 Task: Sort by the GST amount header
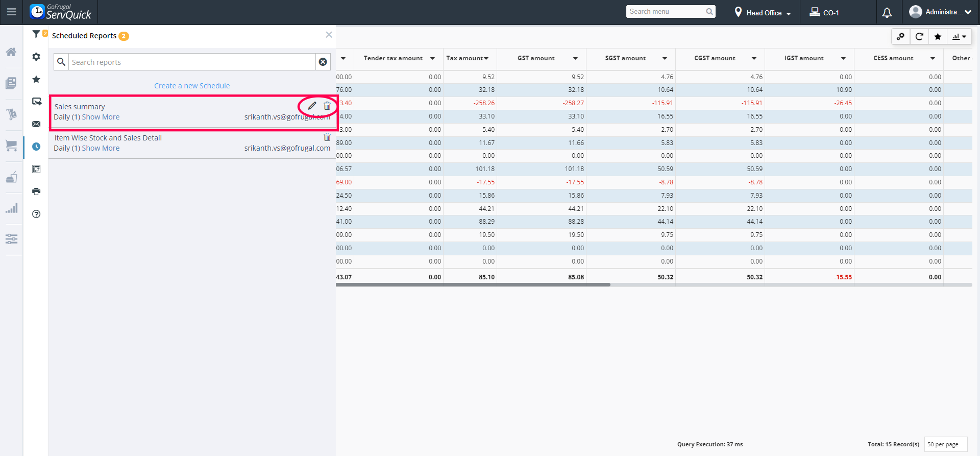tap(536, 58)
